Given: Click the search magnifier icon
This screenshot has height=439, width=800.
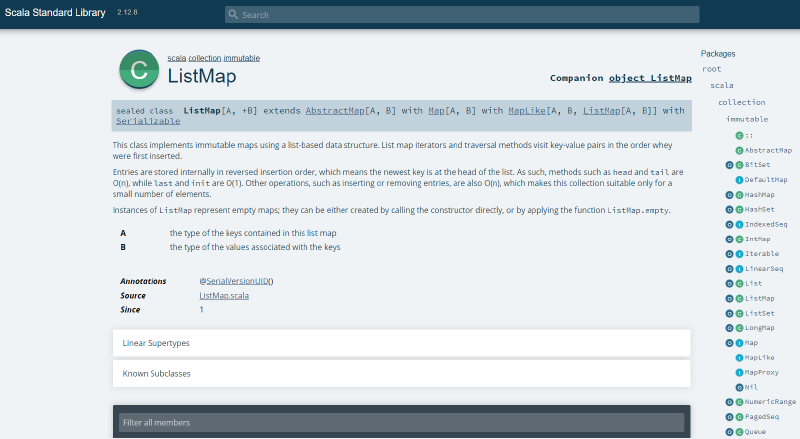Looking at the screenshot, I should 233,15.
